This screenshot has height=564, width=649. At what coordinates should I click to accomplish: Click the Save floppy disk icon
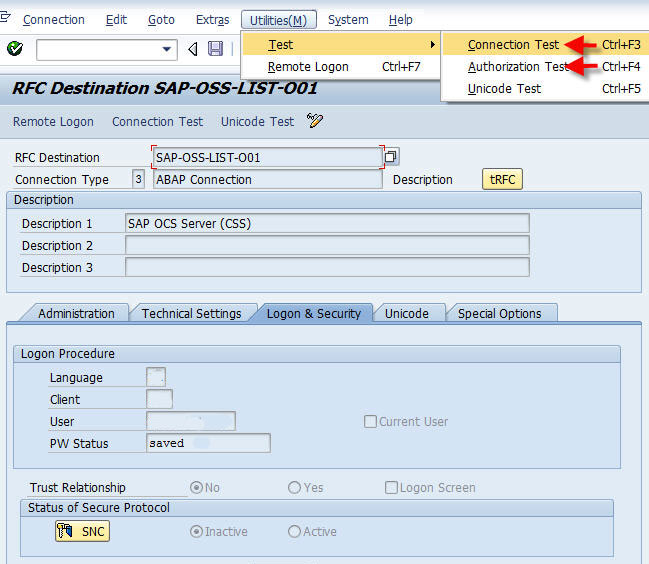pyautogui.click(x=215, y=49)
